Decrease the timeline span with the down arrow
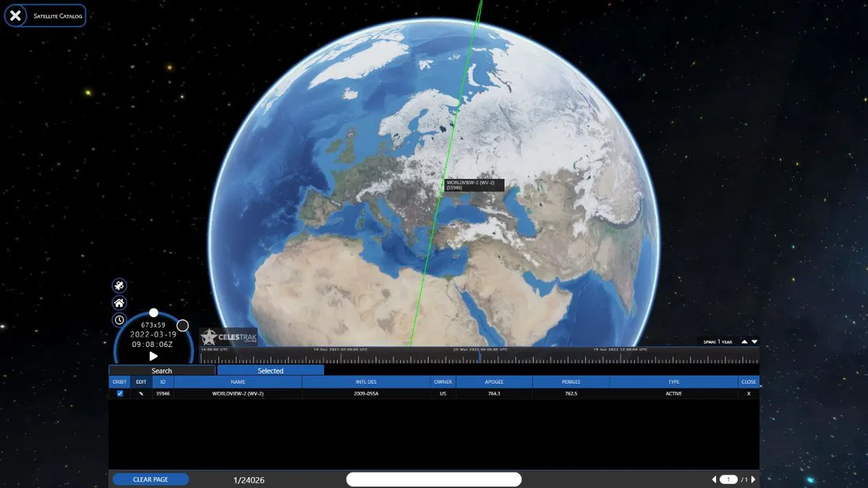 tap(754, 342)
